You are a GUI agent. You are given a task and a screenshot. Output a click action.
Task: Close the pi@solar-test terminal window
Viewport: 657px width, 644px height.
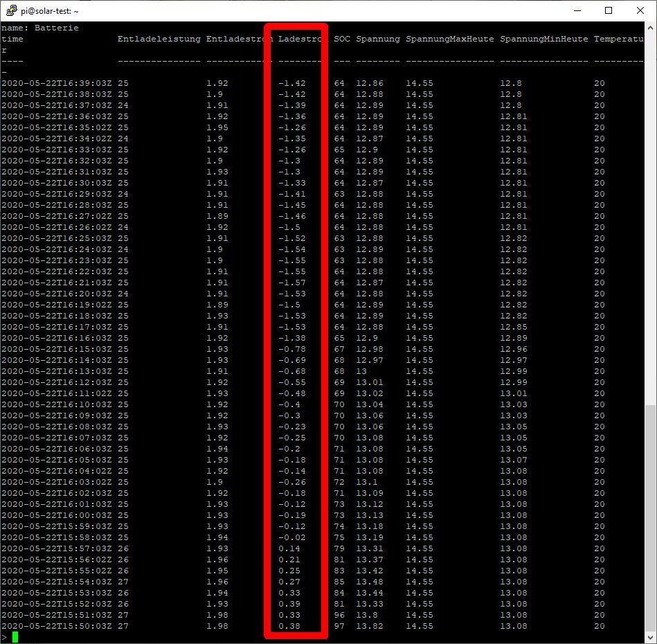(640, 10)
